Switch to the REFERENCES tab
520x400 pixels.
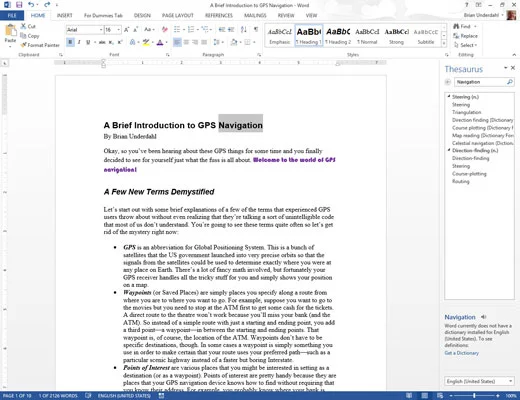click(x=219, y=15)
